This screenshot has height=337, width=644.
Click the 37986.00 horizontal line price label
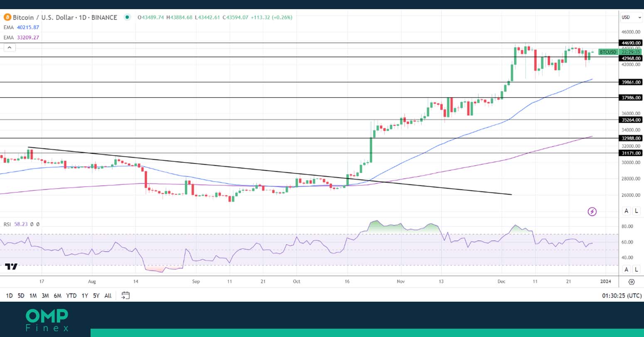(x=631, y=98)
